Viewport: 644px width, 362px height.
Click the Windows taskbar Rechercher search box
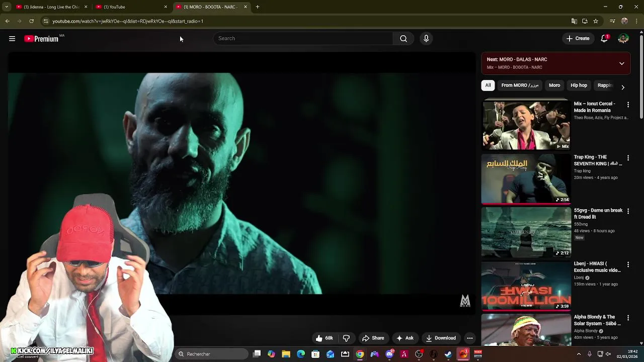tap(211, 354)
